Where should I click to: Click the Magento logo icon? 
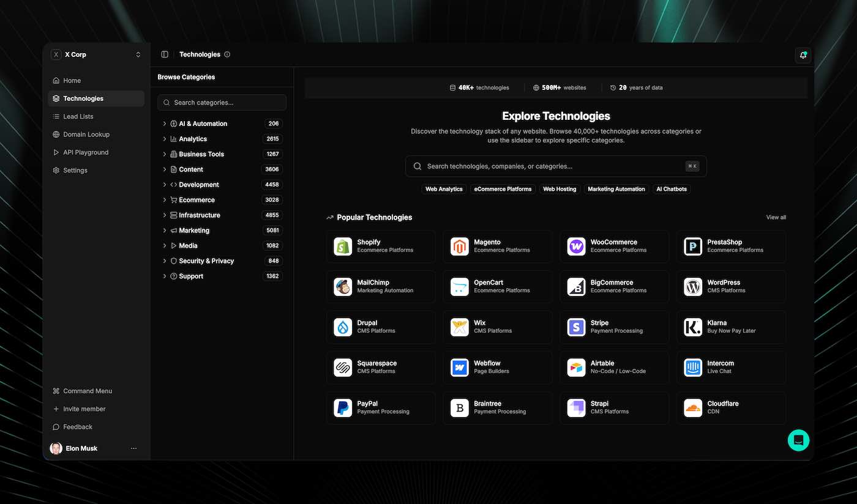tap(460, 246)
